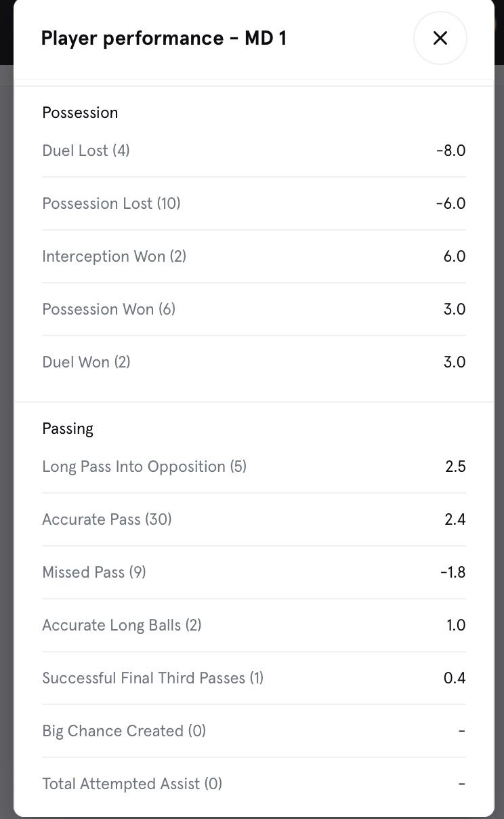Screen dimensions: 504x819
Task: Select the Possession Lost (10) stat label
Action: 111,203
